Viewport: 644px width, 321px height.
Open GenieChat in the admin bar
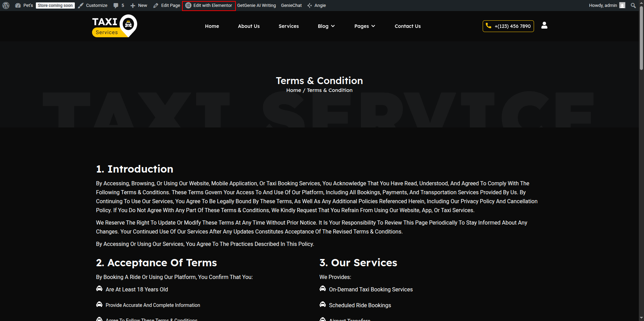[x=291, y=6]
